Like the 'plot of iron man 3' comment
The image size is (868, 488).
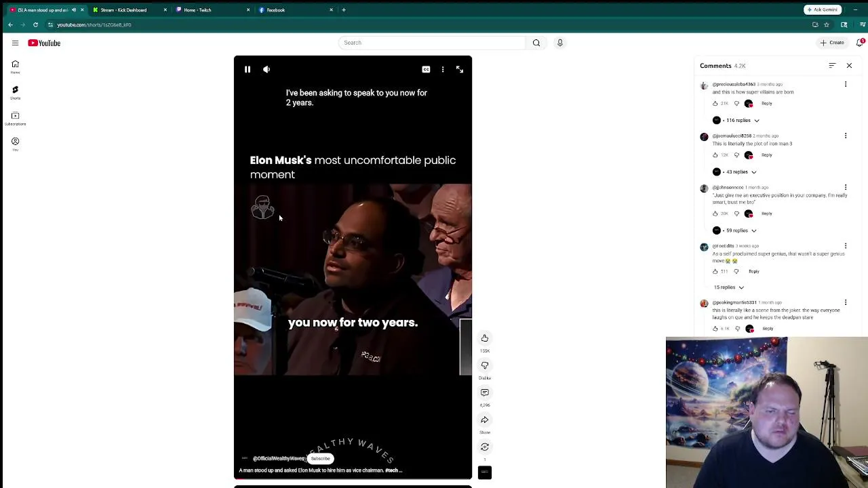click(715, 155)
